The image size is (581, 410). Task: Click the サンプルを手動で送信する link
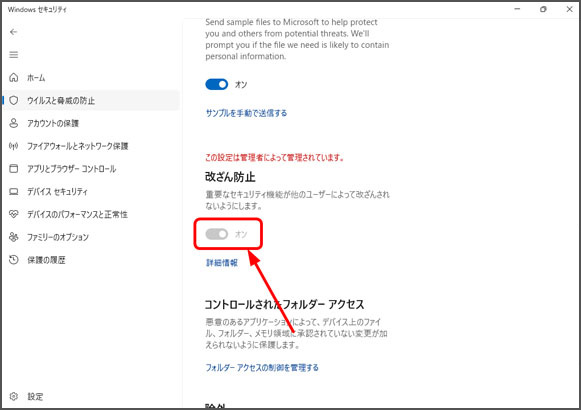click(246, 113)
